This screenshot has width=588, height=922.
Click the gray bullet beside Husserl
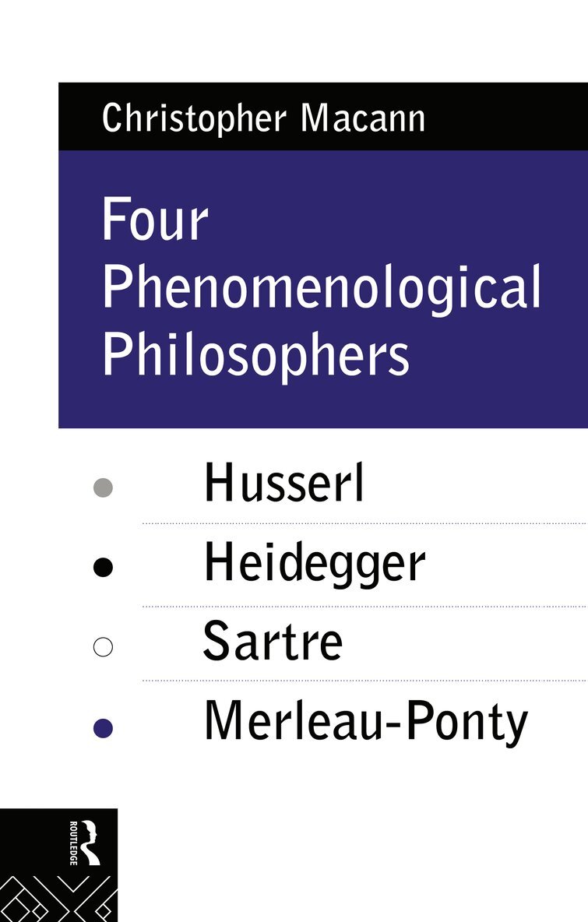click(x=104, y=488)
